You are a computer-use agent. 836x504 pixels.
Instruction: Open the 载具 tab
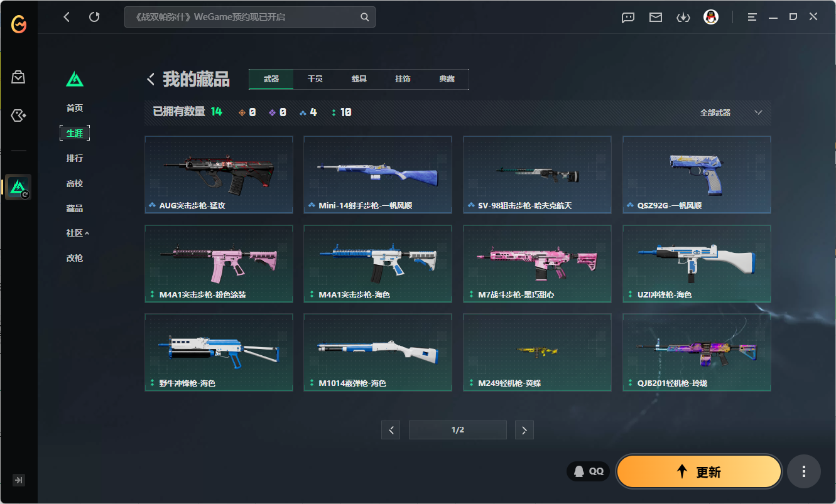click(359, 79)
